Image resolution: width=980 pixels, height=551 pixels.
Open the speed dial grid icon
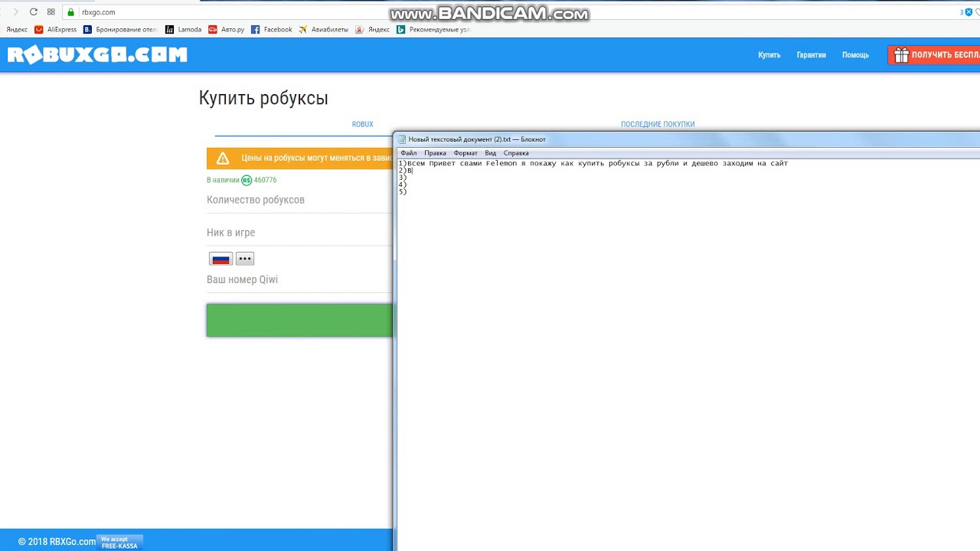pyautogui.click(x=51, y=12)
